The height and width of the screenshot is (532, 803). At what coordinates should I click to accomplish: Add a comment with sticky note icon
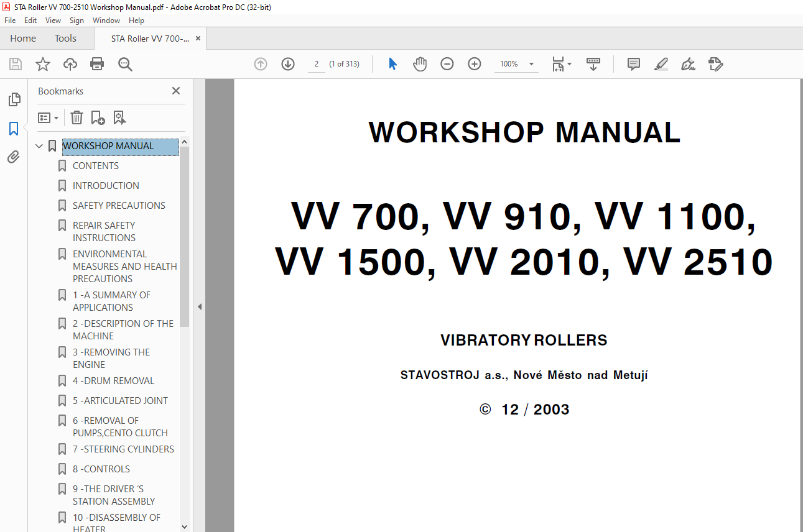[634, 64]
